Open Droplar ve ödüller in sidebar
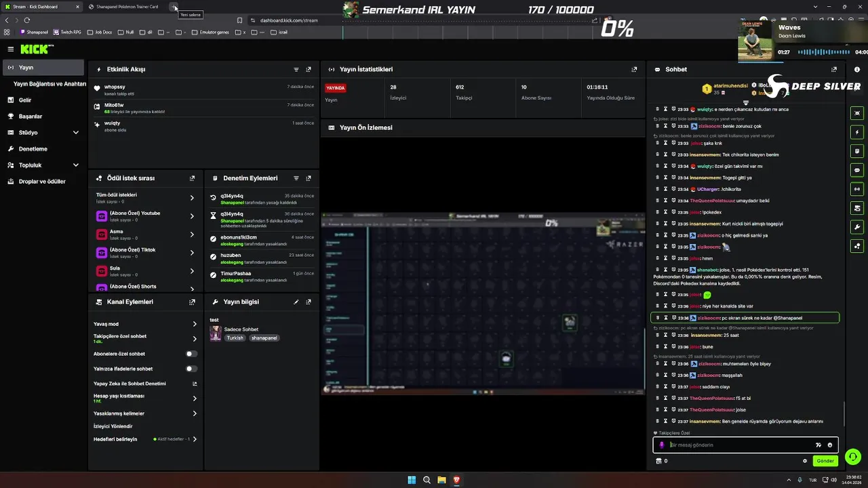 (x=43, y=182)
